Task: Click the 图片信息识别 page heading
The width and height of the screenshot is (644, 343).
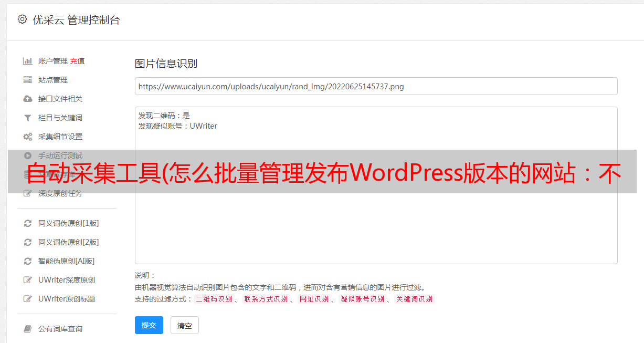Action: click(x=166, y=64)
